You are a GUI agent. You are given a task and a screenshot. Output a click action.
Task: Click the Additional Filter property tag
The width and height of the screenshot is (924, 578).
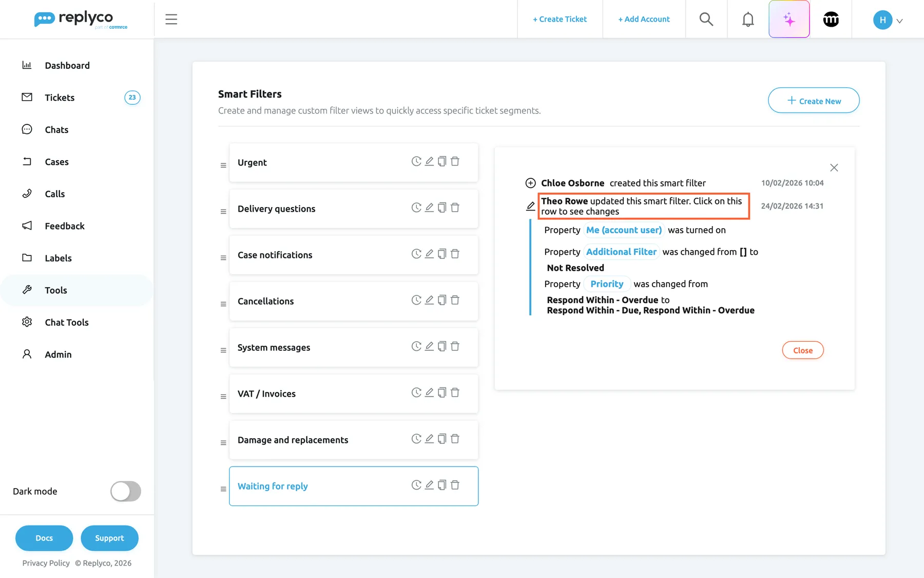[621, 252]
